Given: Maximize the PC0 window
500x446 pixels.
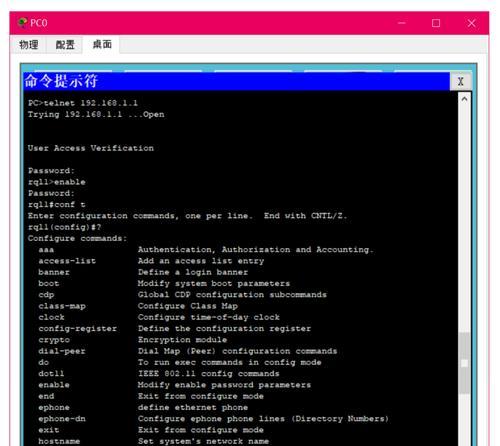Looking at the screenshot, I should (x=436, y=23).
